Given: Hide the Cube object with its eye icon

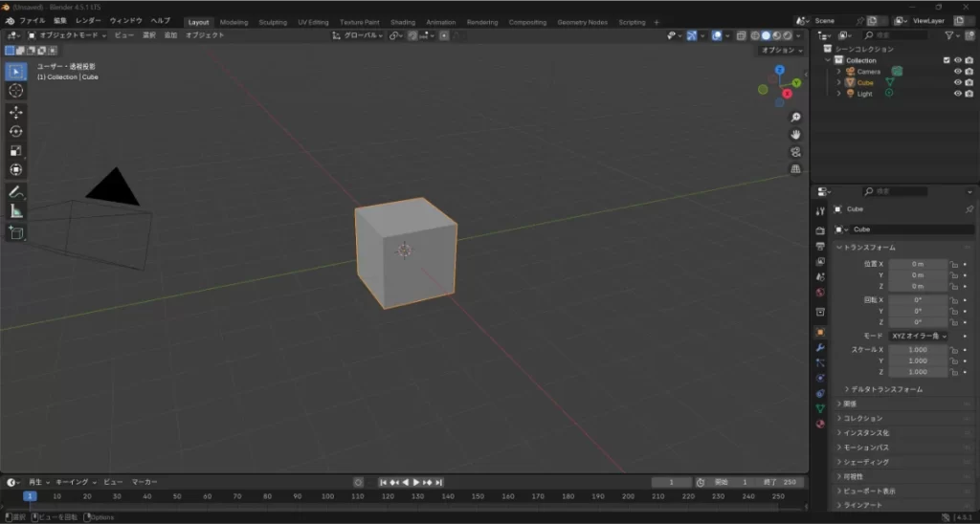Looking at the screenshot, I should 957,83.
